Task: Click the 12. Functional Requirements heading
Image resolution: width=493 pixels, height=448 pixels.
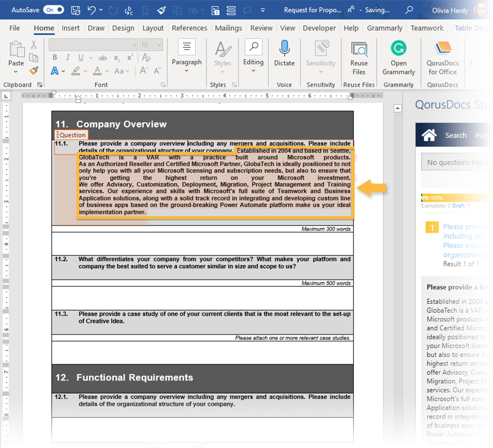Action: (124, 377)
